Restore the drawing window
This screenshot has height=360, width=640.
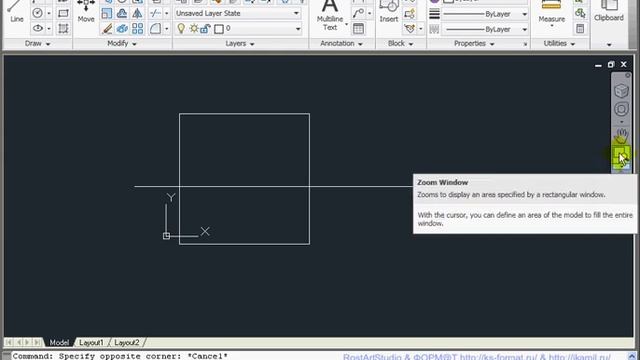[x=611, y=64]
